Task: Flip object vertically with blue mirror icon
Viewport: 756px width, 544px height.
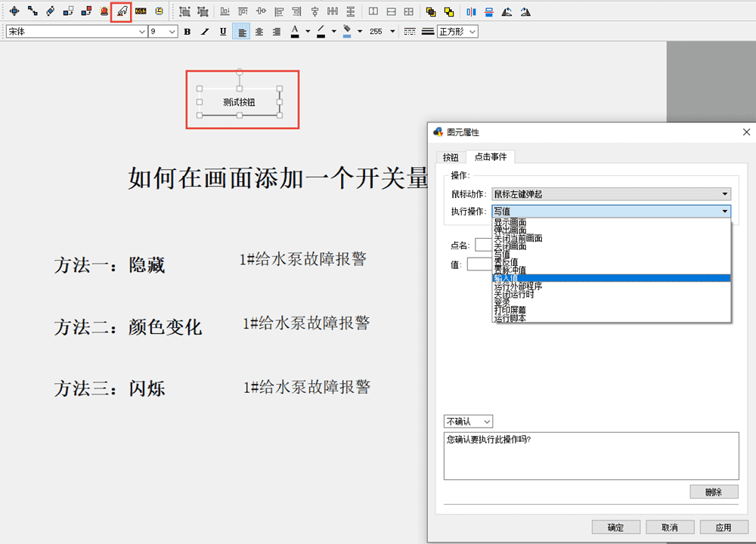Action: point(489,11)
